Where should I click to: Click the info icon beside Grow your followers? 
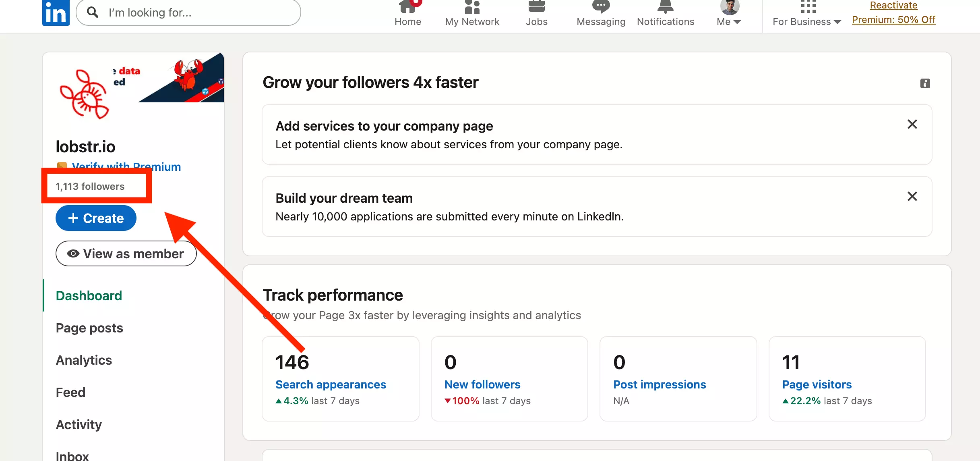click(925, 83)
